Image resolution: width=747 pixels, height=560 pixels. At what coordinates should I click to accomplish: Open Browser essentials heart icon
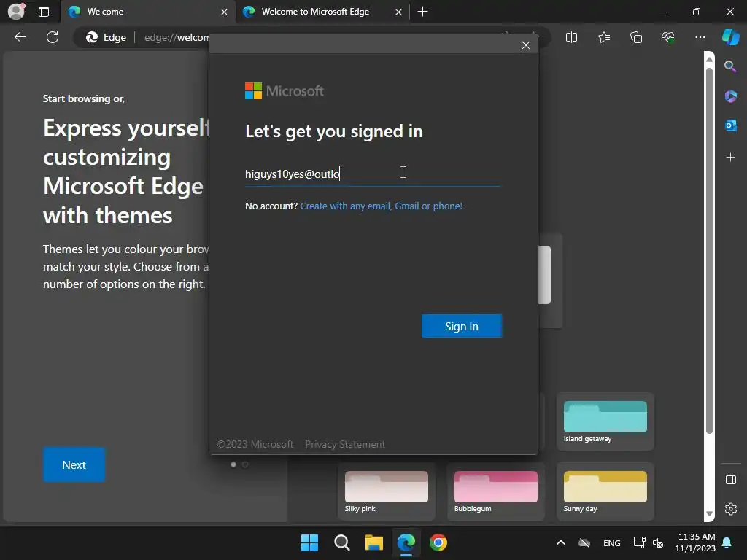point(668,37)
